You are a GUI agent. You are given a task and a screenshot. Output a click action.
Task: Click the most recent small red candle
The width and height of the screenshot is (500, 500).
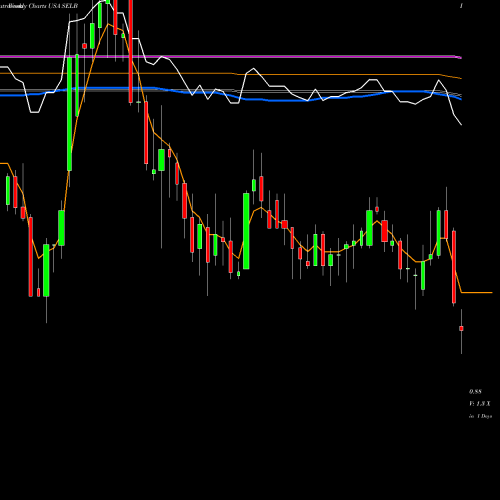click(461, 328)
